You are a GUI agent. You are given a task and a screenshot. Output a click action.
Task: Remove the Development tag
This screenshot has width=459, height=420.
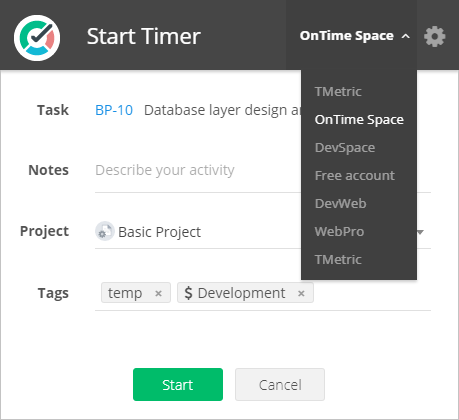pos(301,293)
